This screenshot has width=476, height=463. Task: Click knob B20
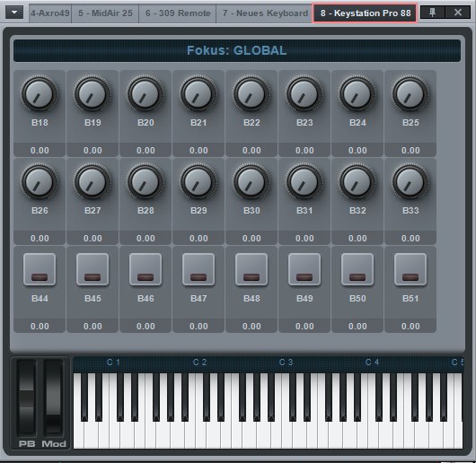coord(145,93)
